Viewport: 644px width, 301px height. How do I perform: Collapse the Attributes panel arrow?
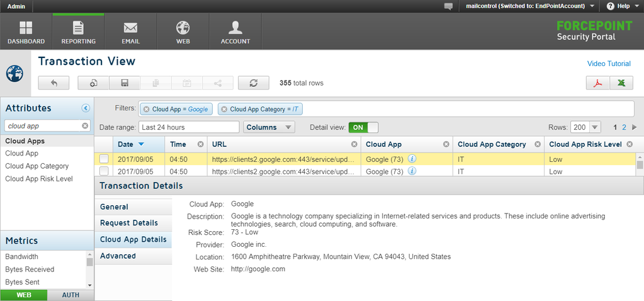pos(86,108)
